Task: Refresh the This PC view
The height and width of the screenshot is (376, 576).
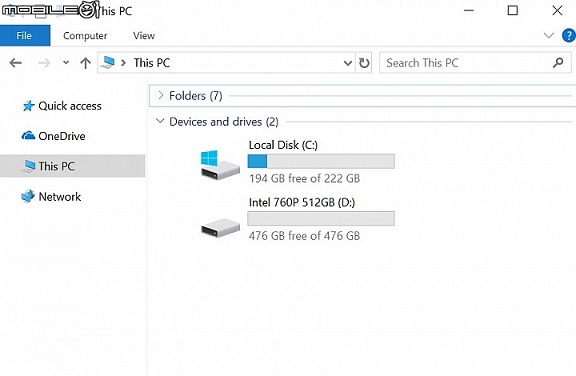Action: point(364,63)
